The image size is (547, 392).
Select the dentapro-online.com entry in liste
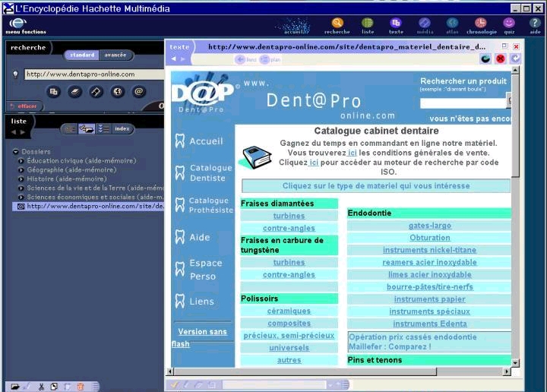pyautogui.click(x=88, y=206)
